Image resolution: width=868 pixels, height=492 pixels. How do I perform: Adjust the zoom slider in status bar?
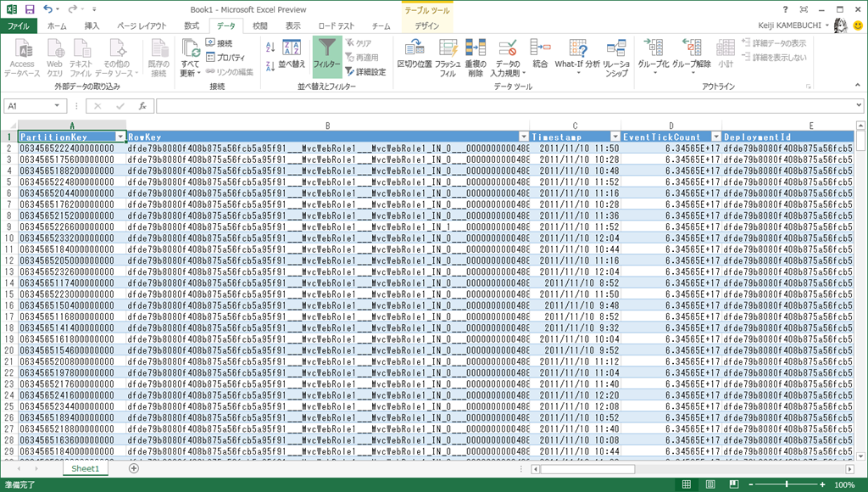(x=787, y=484)
